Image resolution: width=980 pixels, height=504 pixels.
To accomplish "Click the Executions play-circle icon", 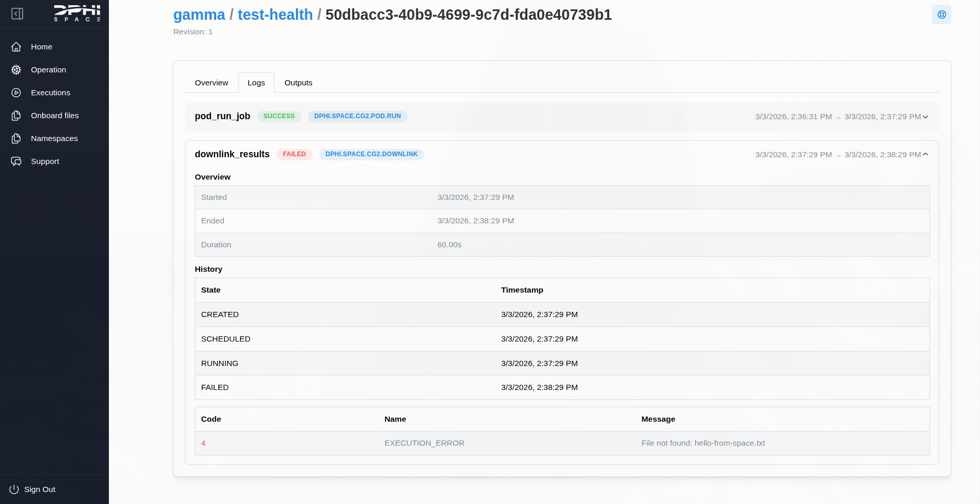I will click(x=16, y=93).
